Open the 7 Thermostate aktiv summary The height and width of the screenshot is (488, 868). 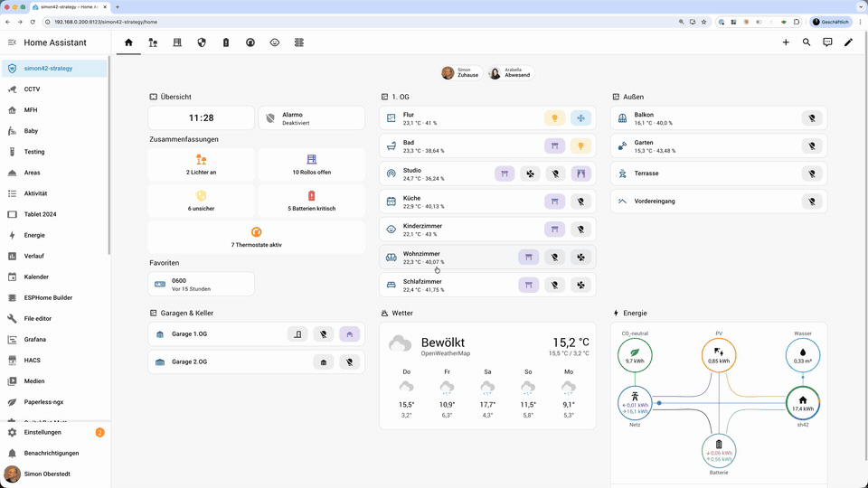pos(256,238)
